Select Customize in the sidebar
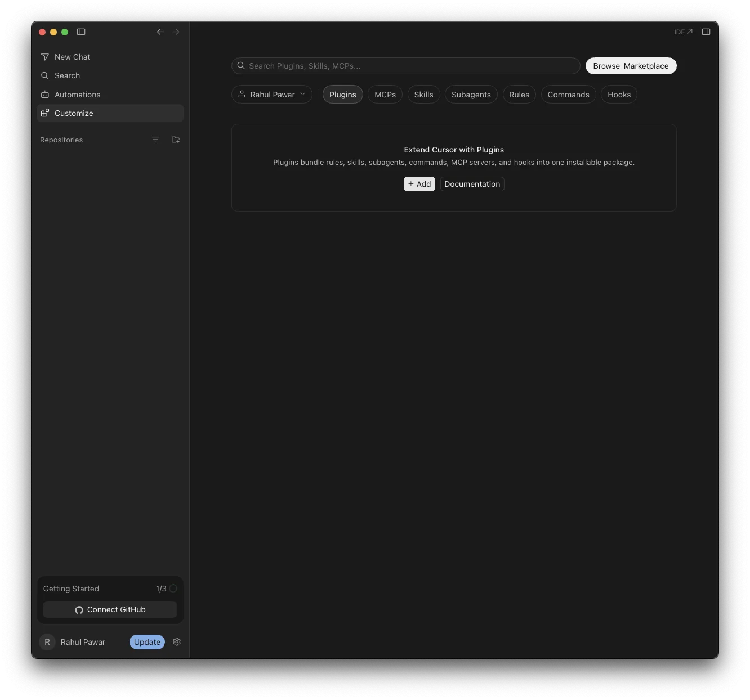The height and width of the screenshot is (700, 750). [x=110, y=113]
